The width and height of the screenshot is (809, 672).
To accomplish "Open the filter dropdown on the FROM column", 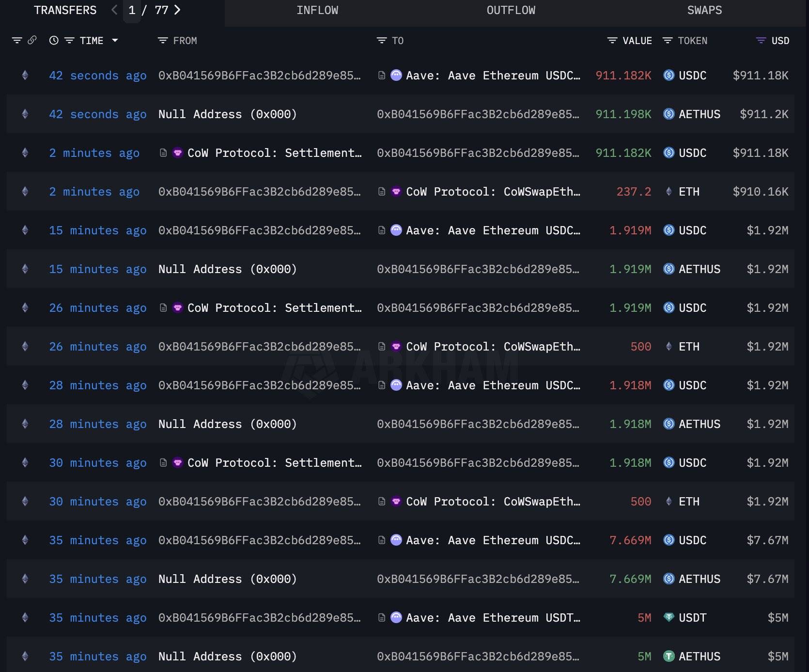I will point(162,40).
